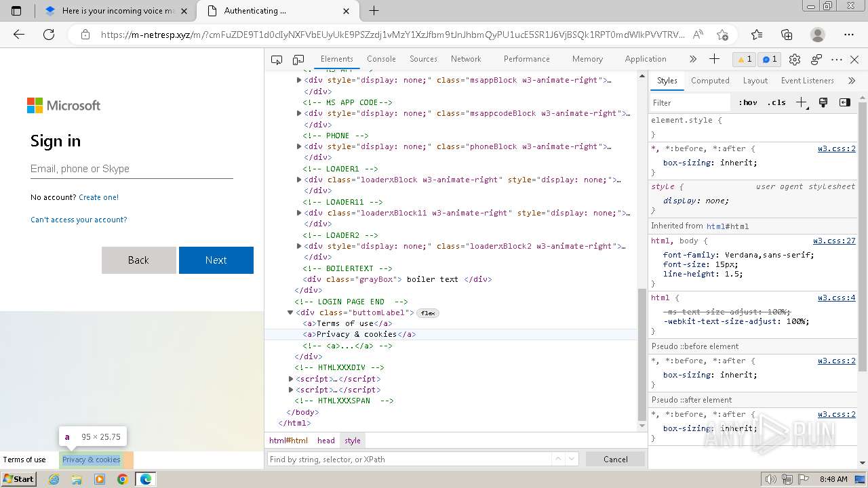Click the Find by string search field
The width and height of the screenshot is (868, 488).
(x=409, y=459)
